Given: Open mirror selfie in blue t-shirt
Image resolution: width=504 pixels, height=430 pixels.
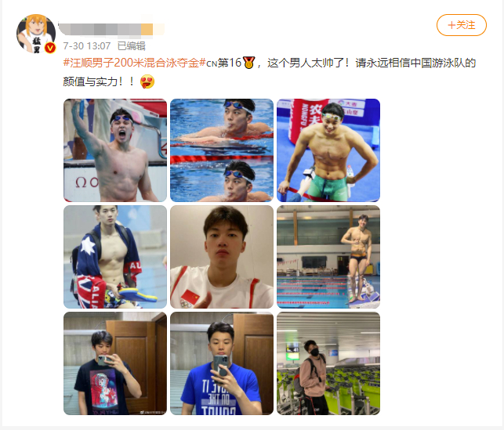Looking at the screenshot, I should [x=222, y=363].
